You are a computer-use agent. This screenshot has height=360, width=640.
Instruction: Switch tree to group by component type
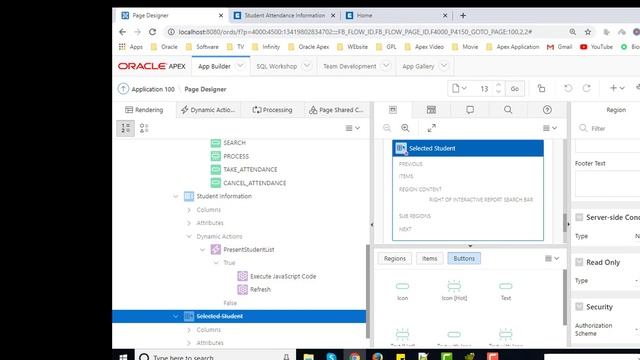click(x=144, y=128)
